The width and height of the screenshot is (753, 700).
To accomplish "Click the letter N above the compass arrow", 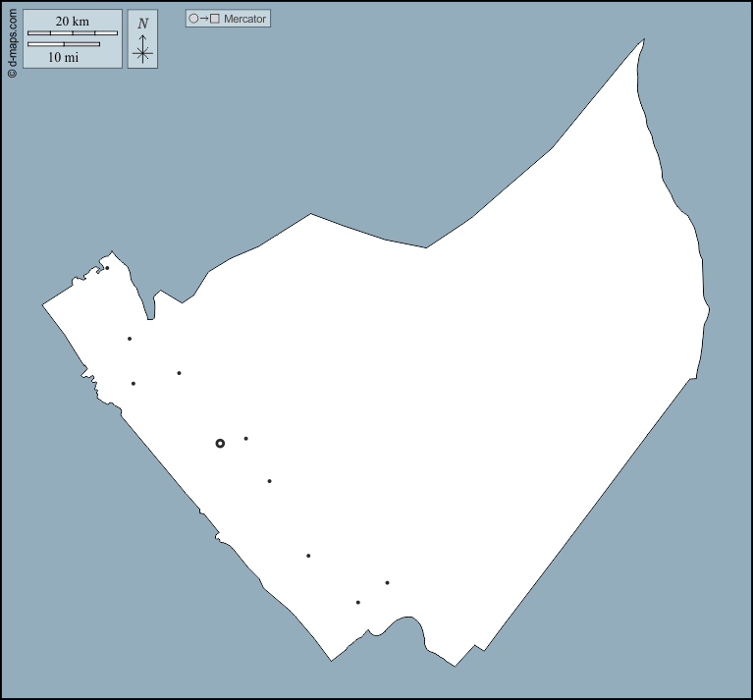I will click(142, 24).
